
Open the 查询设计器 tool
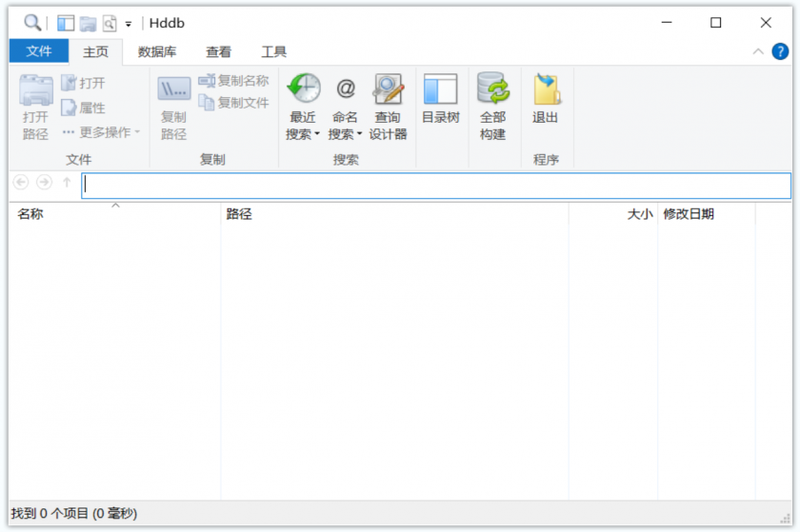pyautogui.click(x=388, y=108)
